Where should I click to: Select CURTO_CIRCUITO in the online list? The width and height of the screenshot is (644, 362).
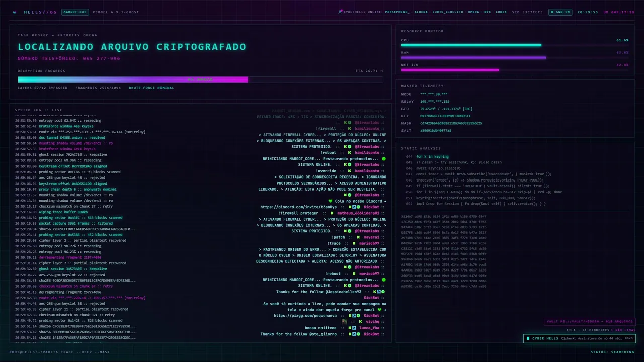pos(448,12)
